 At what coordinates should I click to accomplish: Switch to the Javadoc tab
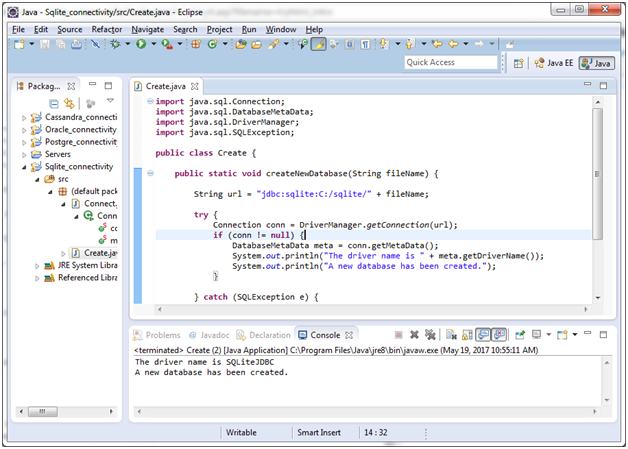[x=209, y=335]
